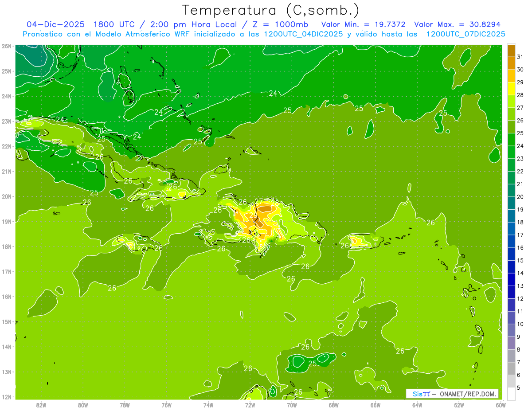Click the color bar value 15
The image size is (532, 411).
(520, 260)
